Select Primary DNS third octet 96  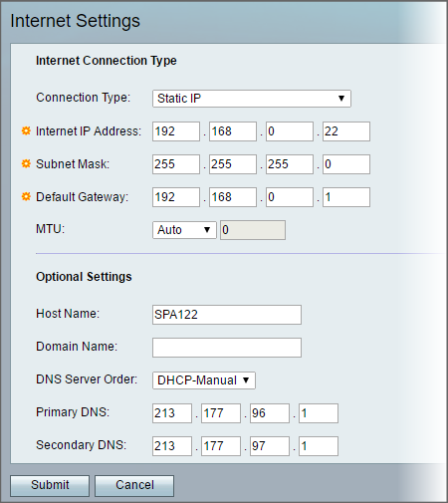click(x=270, y=413)
